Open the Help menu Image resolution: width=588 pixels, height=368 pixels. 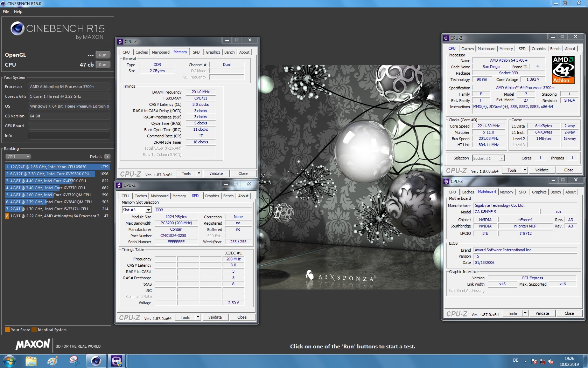click(18, 12)
